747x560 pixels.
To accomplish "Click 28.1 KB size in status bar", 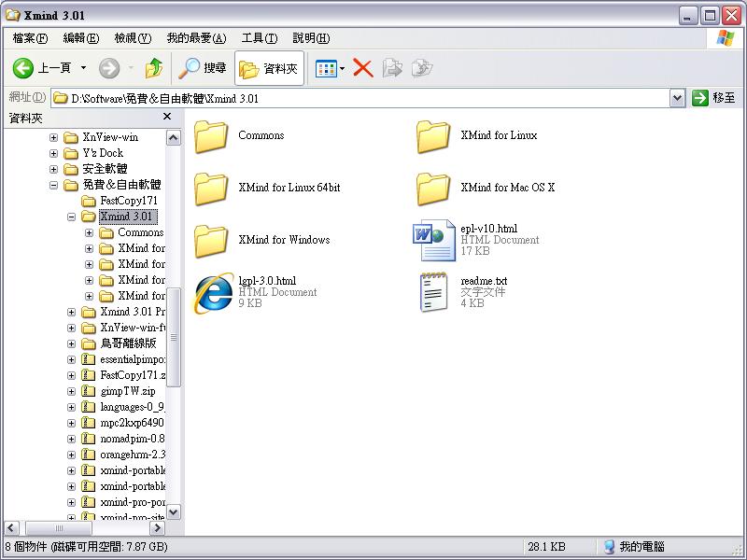I will (x=546, y=547).
